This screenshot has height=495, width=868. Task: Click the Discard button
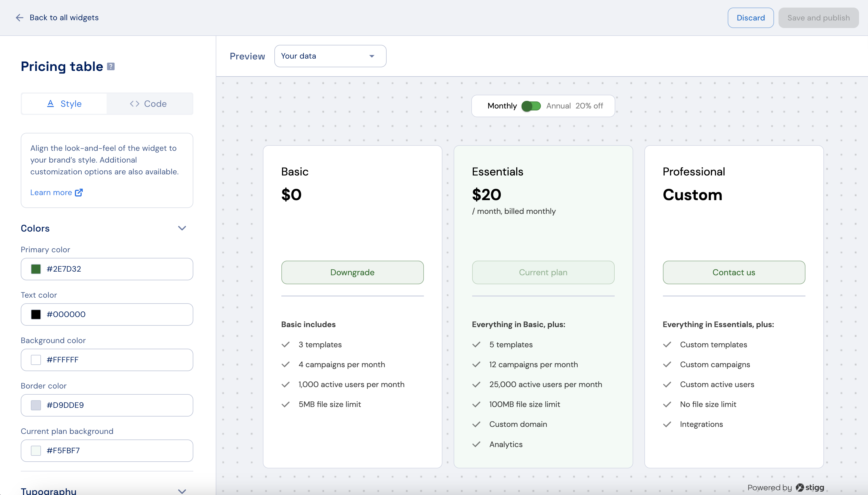(750, 18)
